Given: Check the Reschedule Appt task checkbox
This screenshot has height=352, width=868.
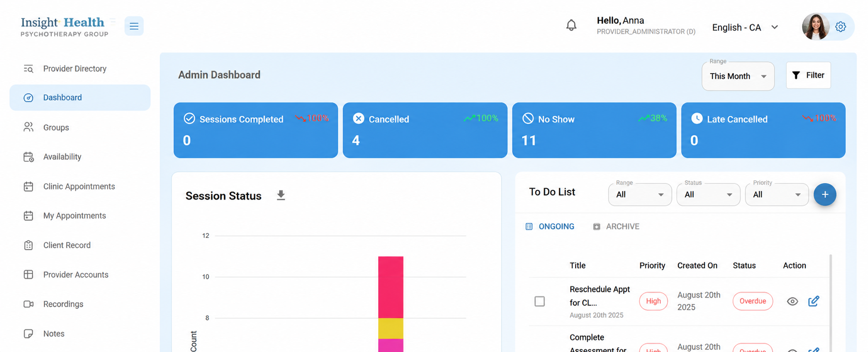Looking at the screenshot, I should (540, 301).
